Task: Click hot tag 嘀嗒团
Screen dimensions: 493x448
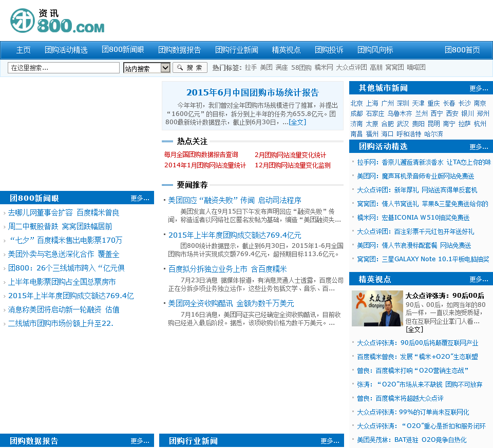Action: click(416, 68)
